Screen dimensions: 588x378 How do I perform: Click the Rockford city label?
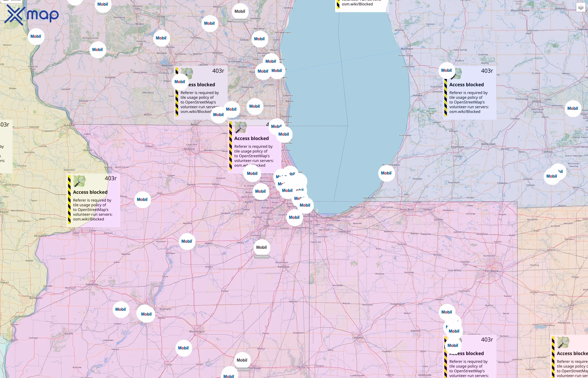pyautogui.click(x=189, y=149)
